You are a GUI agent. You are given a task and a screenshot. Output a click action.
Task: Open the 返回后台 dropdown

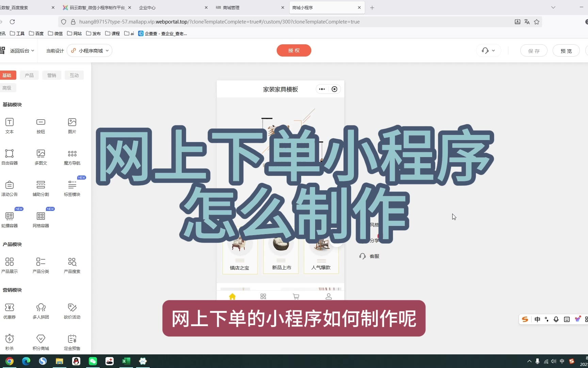(22, 51)
